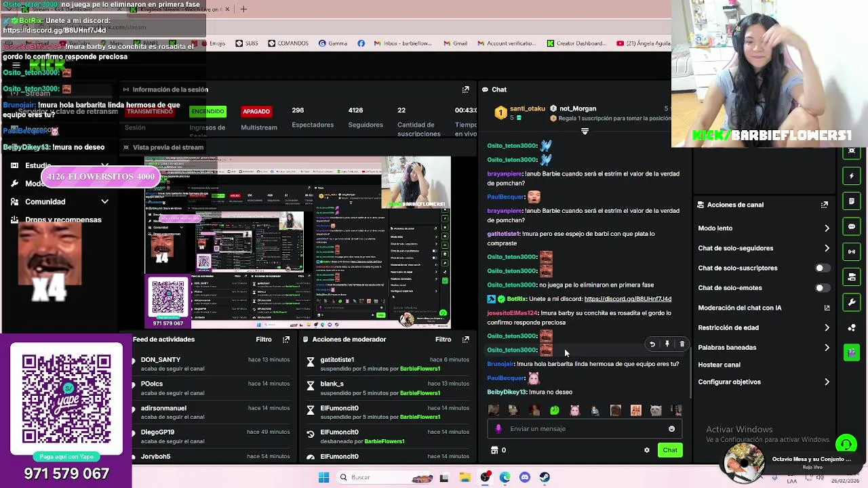Pop out the Información de la sesión panel

coord(465,89)
